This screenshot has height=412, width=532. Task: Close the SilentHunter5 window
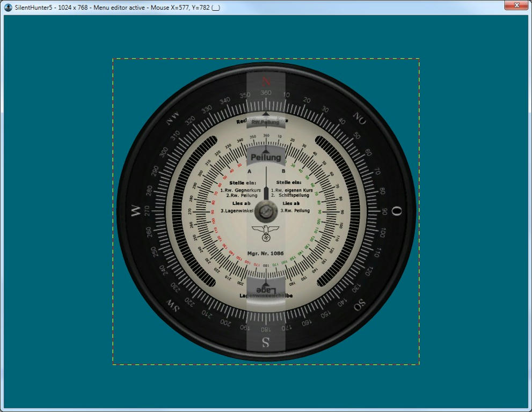point(516,5)
